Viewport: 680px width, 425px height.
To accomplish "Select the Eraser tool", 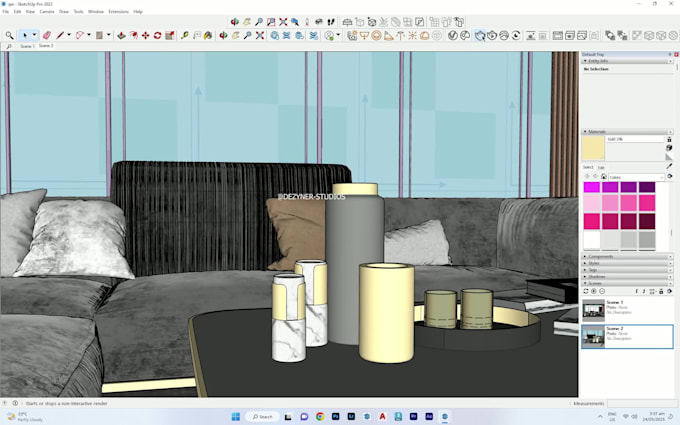I will click(47, 36).
